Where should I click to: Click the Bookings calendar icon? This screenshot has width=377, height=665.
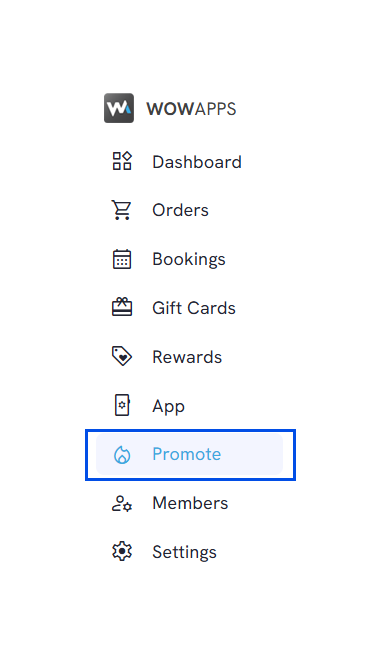[122, 259]
